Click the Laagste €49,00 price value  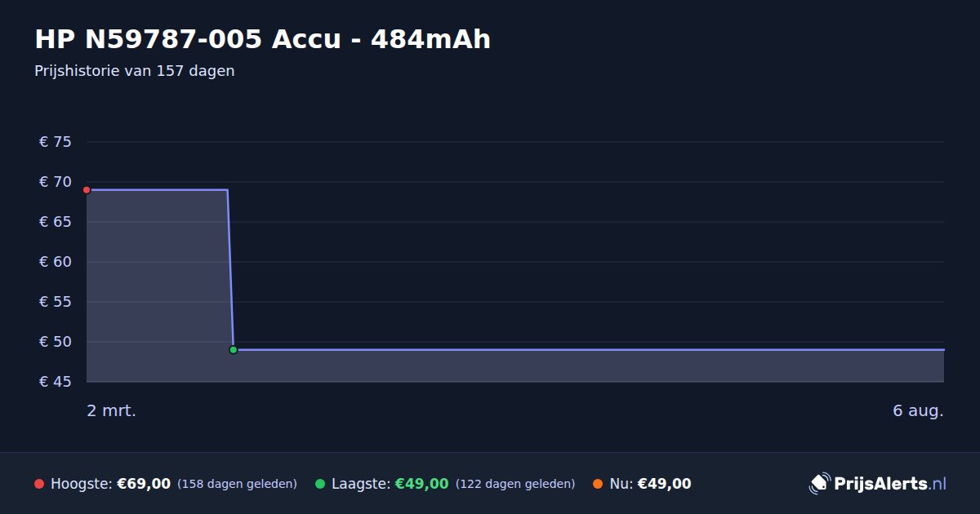pyautogui.click(x=421, y=484)
